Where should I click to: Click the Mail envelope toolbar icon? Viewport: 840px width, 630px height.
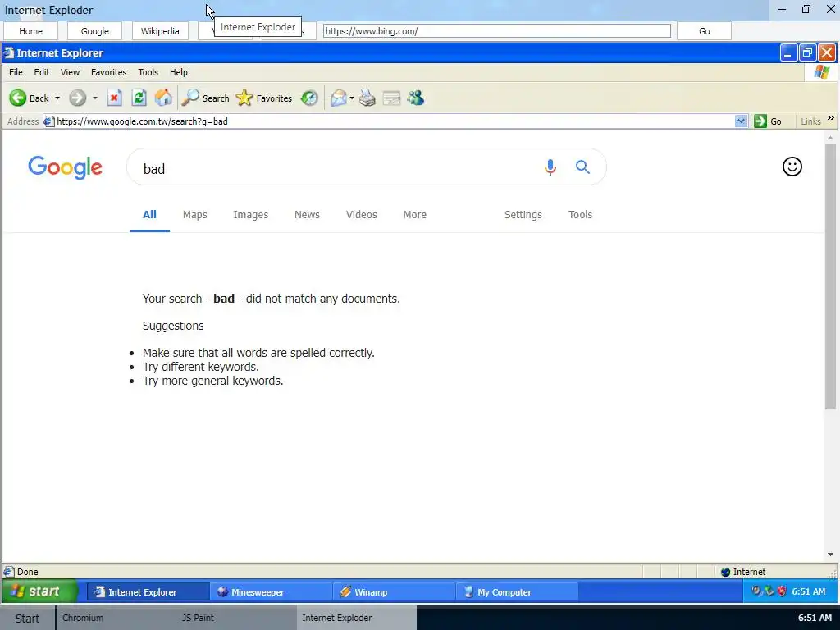click(339, 98)
